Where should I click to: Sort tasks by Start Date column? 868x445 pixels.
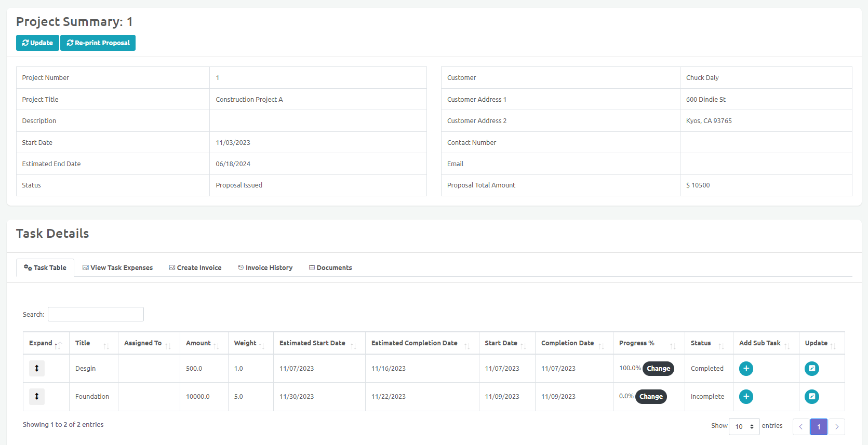coord(506,343)
